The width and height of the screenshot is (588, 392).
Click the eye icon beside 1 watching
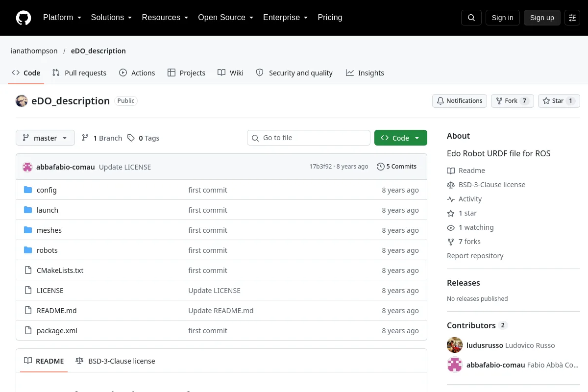[451, 227]
